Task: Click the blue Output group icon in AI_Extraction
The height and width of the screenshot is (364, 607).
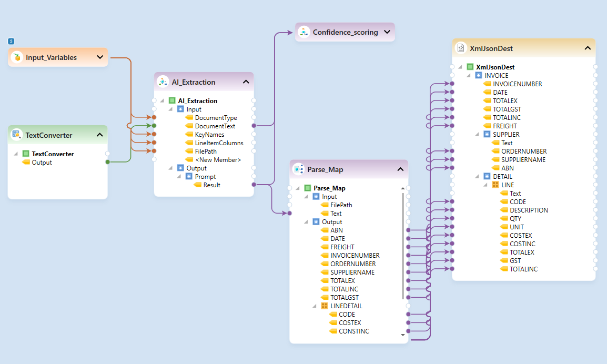Action: (180, 168)
